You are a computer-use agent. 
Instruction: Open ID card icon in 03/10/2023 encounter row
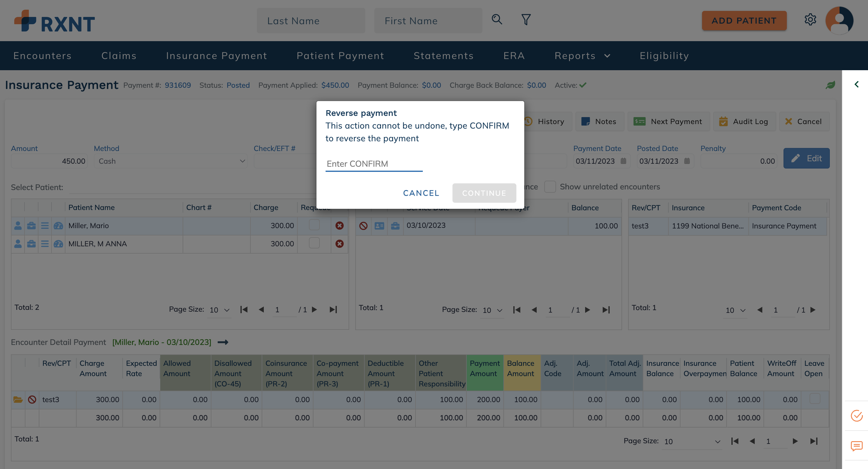click(379, 226)
